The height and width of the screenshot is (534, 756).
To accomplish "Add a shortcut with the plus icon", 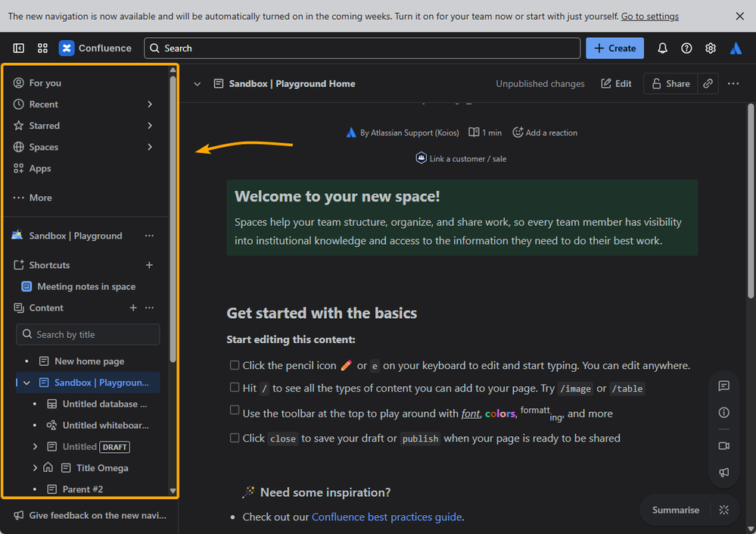I will pos(150,265).
